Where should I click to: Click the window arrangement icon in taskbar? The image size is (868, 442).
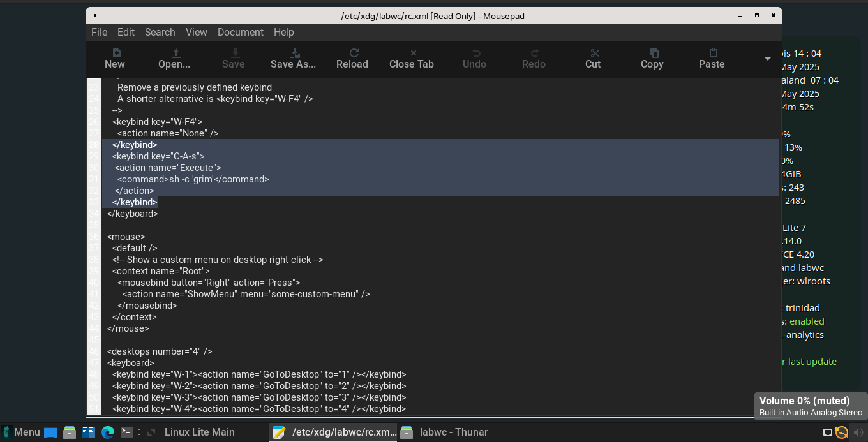point(151,432)
